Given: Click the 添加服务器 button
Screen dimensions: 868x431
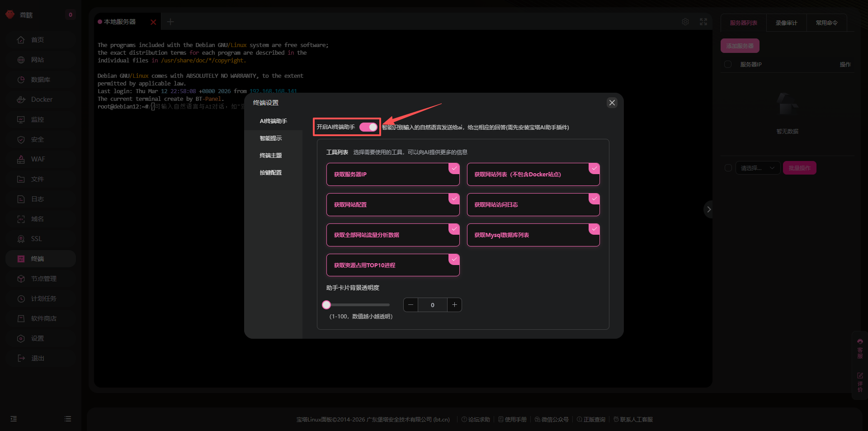Looking at the screenshot, I should (x=740, y=46).
